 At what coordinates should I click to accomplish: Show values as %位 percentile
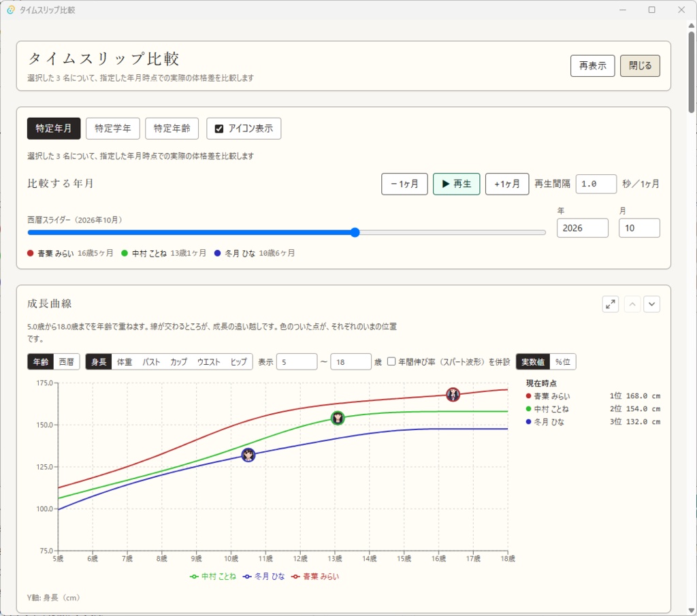point(563,362)
